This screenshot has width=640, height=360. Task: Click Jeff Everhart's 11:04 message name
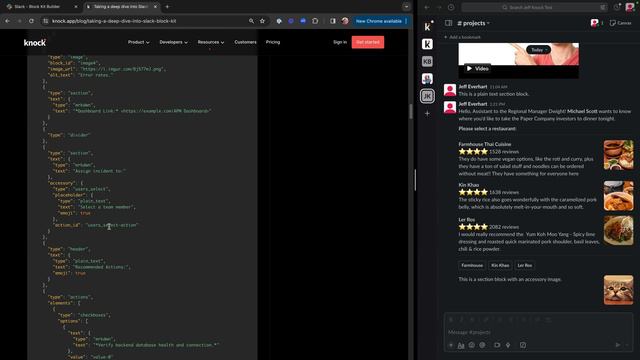click(x=473, y=87)
